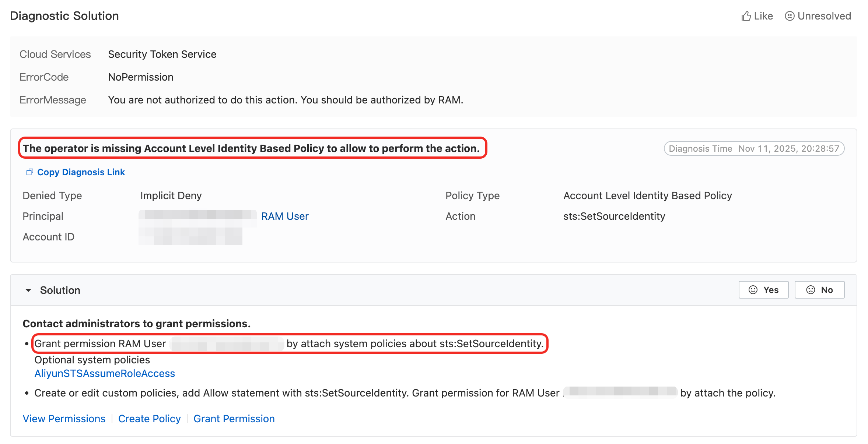This screenshot has width=868, height=444.
Task: Click the sts:SetSourceIdentity action value
Action: tap(614, 216)
